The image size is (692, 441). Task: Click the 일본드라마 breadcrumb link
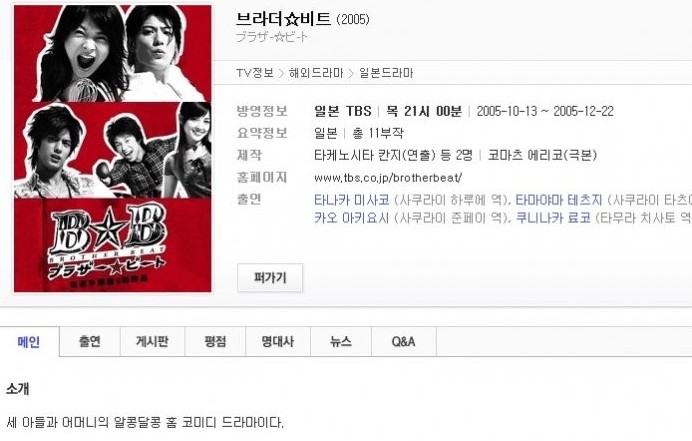click(x=386, y=73)
